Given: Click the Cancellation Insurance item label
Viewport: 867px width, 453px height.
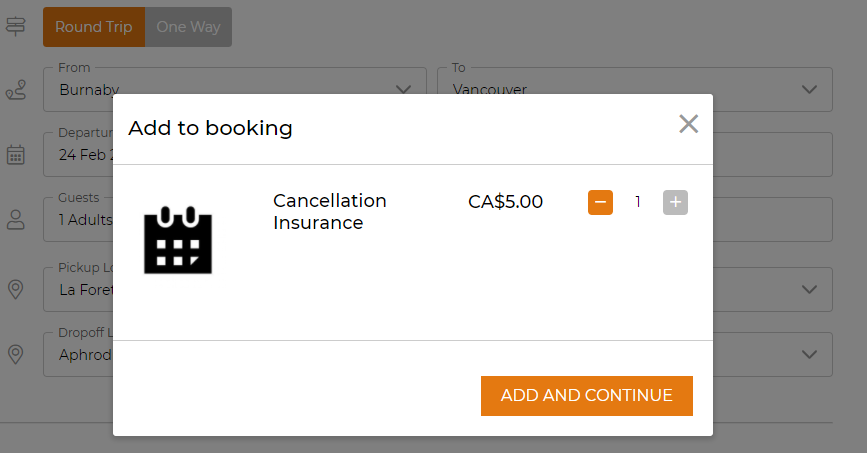Looking at the screenshot, I should 330,211.
